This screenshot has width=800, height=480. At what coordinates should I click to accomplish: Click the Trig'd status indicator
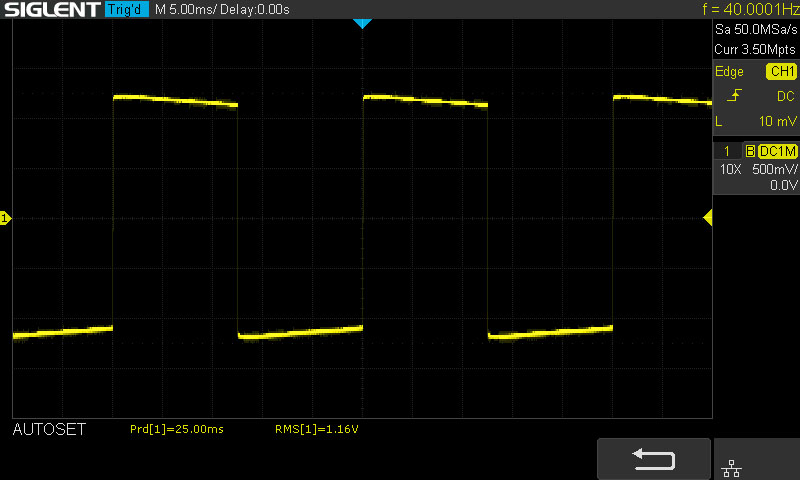(x=127, y=9)
